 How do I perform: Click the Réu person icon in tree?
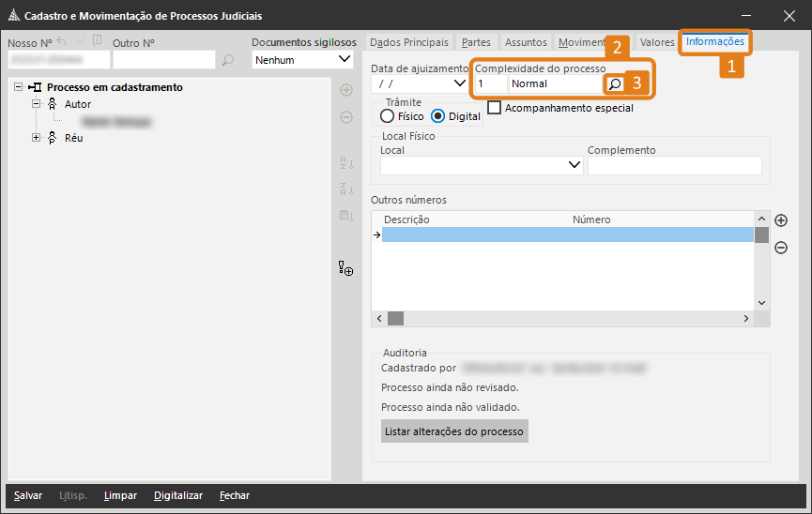coord(53,138)
